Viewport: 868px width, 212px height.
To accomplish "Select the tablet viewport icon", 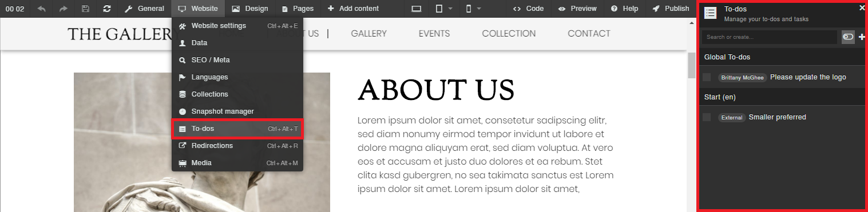I will tap(439, 9).
